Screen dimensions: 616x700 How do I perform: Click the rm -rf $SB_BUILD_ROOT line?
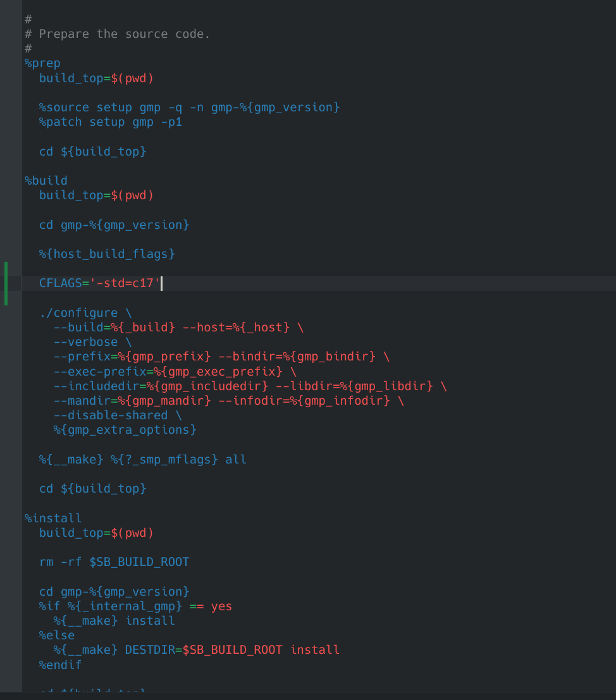pos(114,562)
